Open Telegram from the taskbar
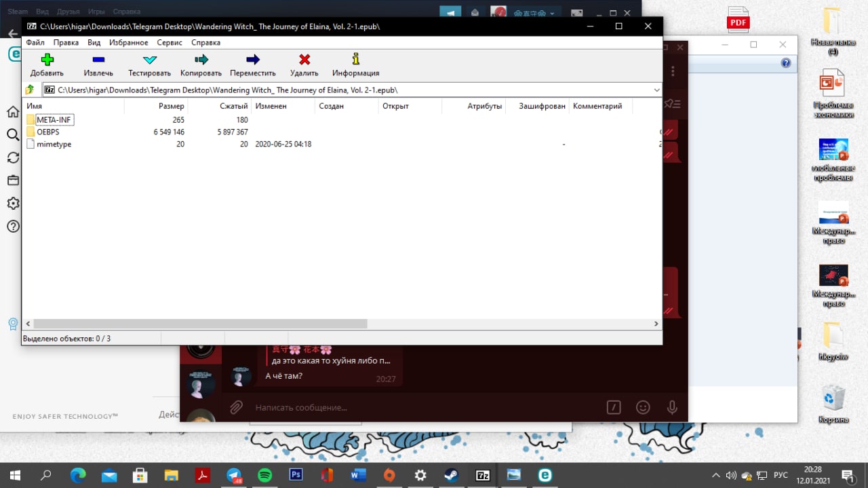This screenshot has height=488, width=868. point(234,475)
